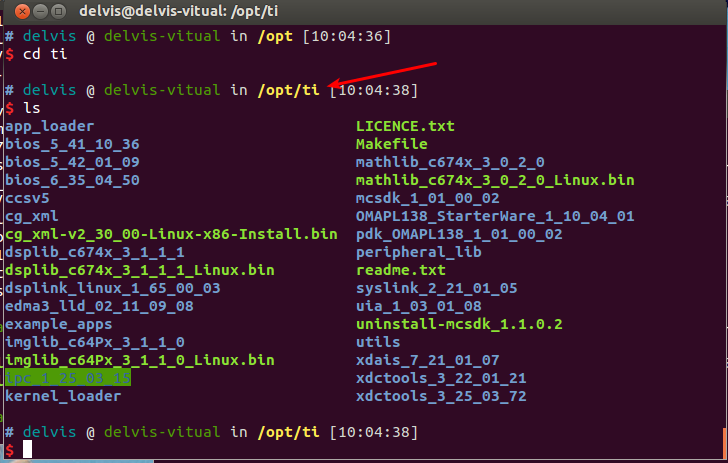Select dsplib_c674x_3_1_1_1_Linux.bin file name
Image resolution: width=728 pixels, height=463 pixels.
140,271
